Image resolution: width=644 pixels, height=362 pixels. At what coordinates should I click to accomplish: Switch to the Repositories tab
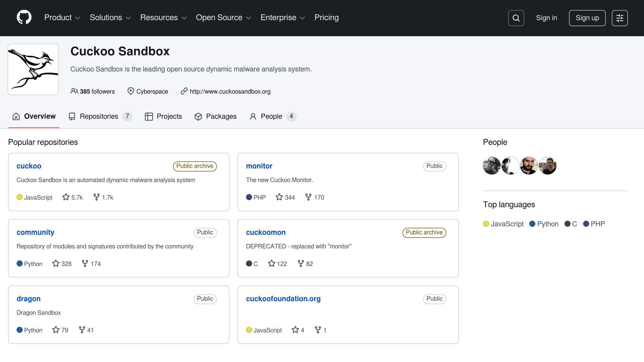100,117
